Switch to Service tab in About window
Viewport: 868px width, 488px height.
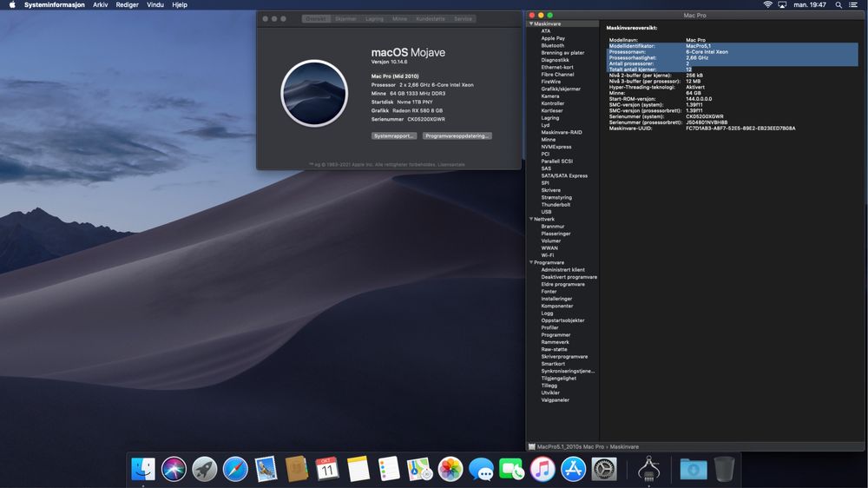click(463, 19)
